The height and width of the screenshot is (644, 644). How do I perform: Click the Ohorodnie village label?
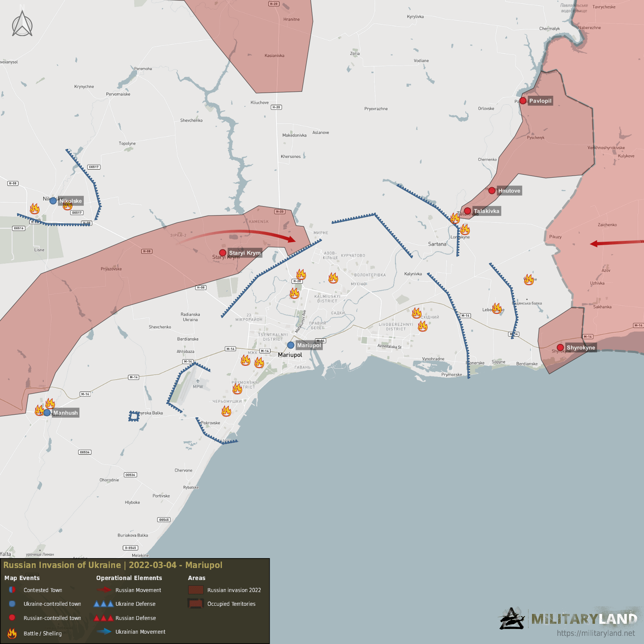[109, 480]
